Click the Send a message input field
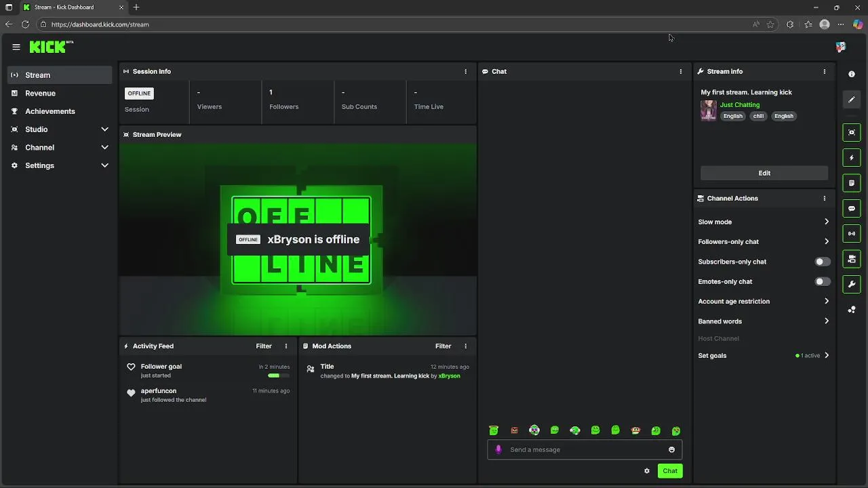This screenshot has height=488, width=868. (x=585, y=449)
